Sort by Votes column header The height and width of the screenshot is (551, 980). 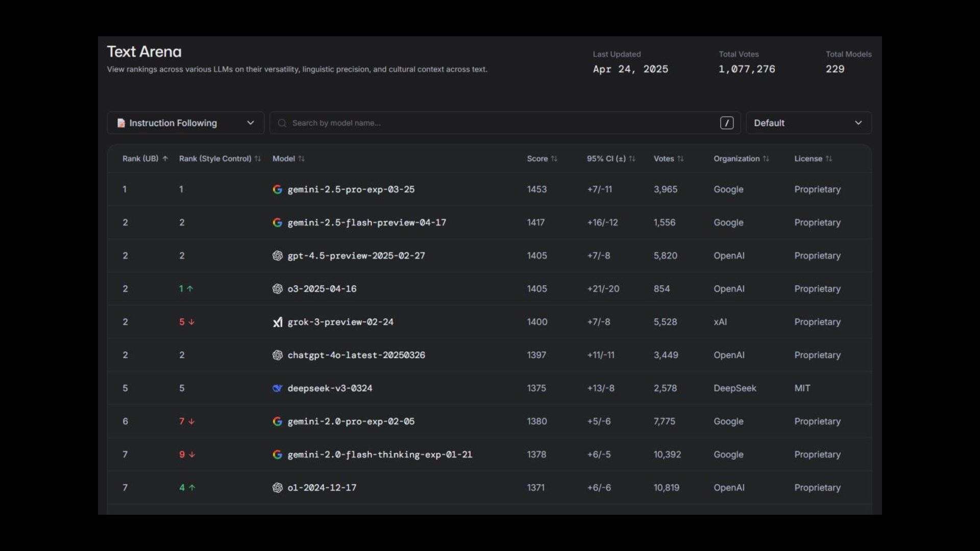668,159
